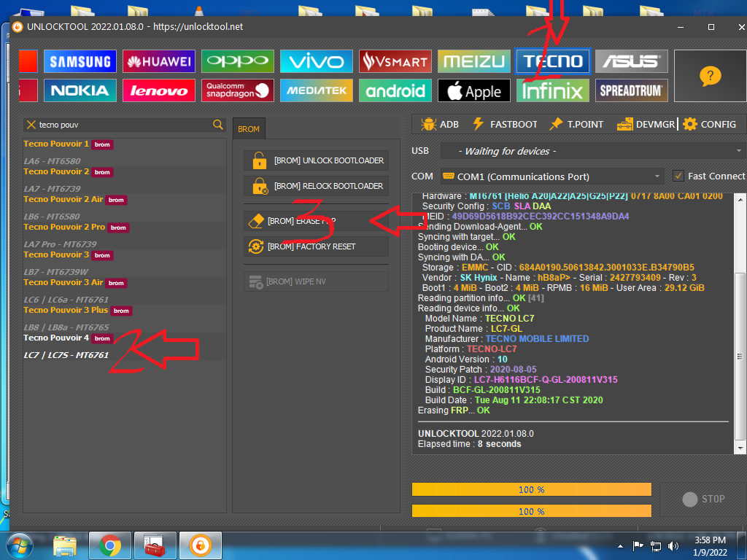
Task: Click [BROM] RELOCK BOOTLOADER button
Action: pos(317,186)
